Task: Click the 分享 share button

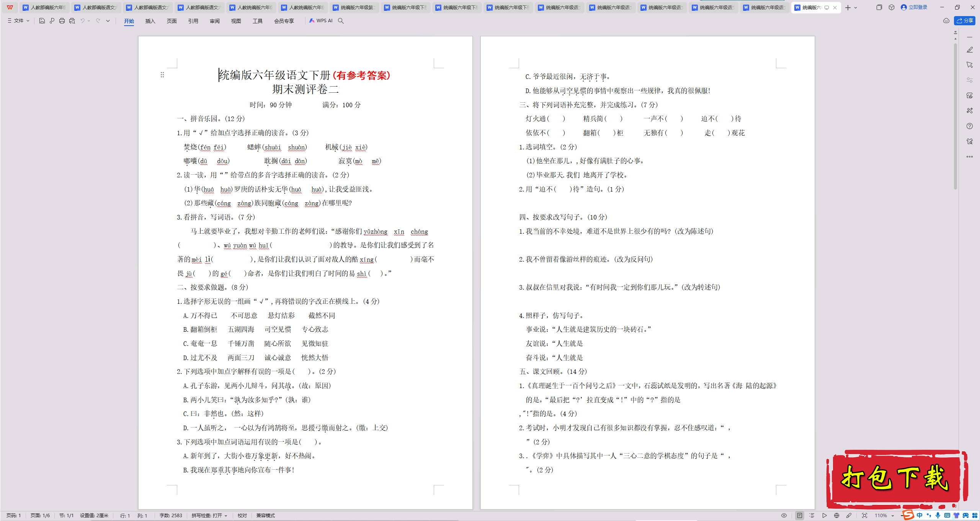Action: click(x=965, y=21)
